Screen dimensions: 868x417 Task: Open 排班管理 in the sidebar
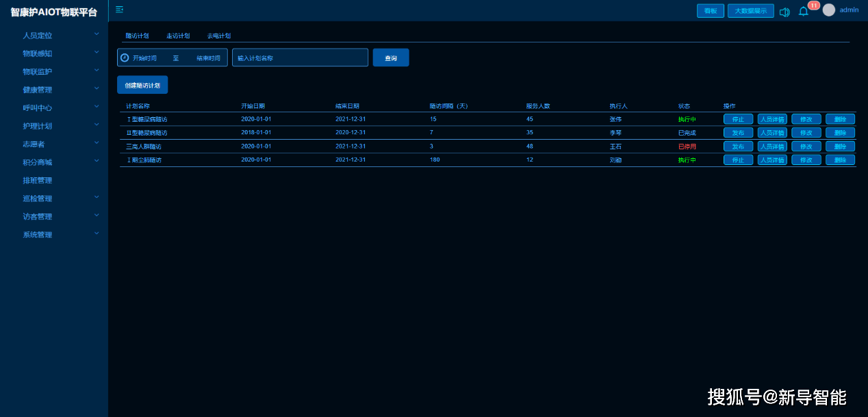click(38, 181)
